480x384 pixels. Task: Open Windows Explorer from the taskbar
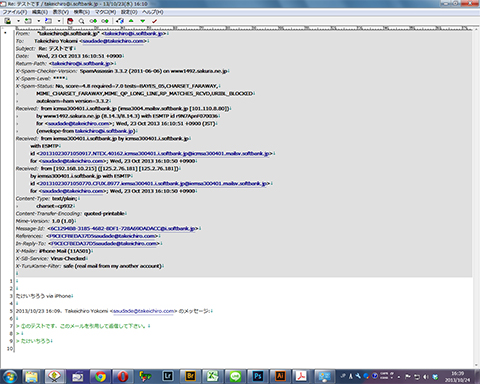pos(32,377)
